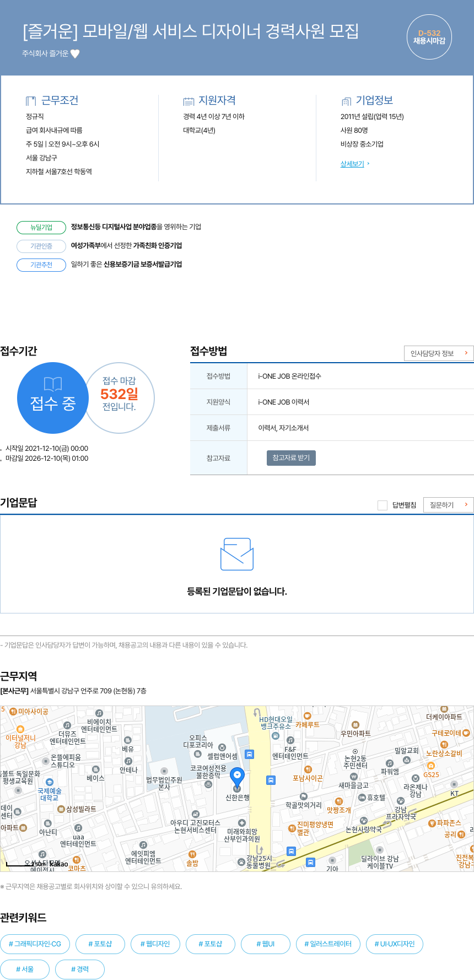Click the 맛짱조개 restaurant map icon
This screenshot has height=980, width=474.
coord(339,801)
